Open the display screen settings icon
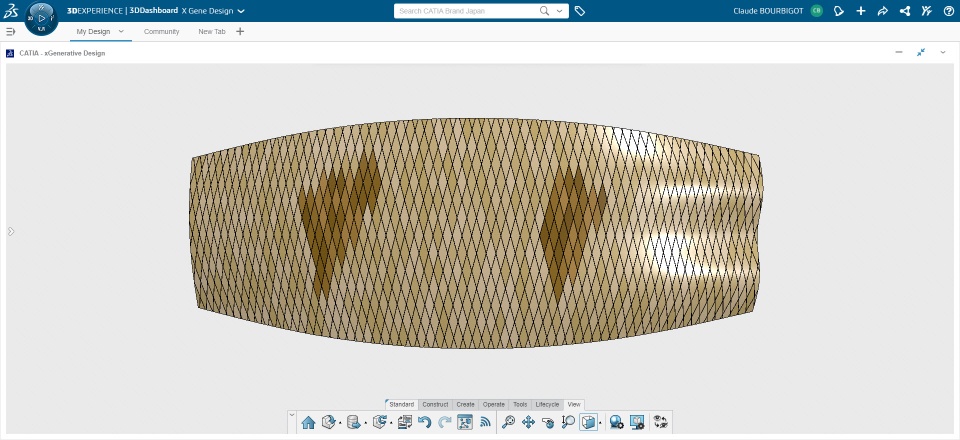 tap(637, 422)
